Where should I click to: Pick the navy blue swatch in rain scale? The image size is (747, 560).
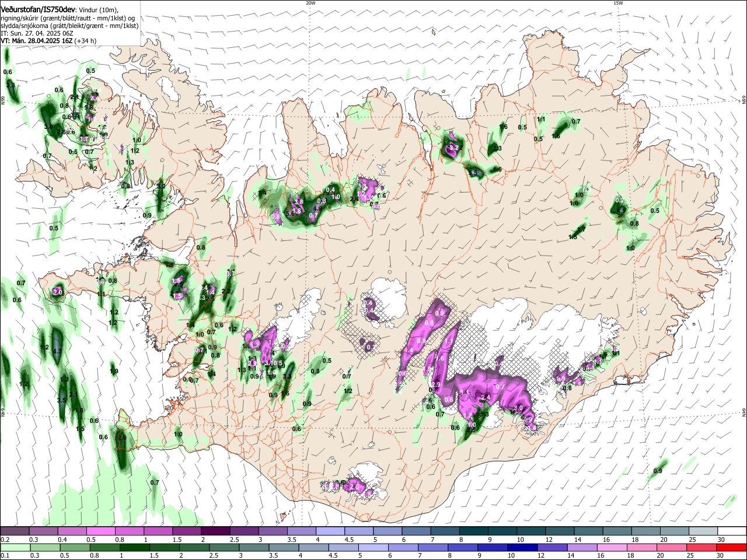[522, 547]
